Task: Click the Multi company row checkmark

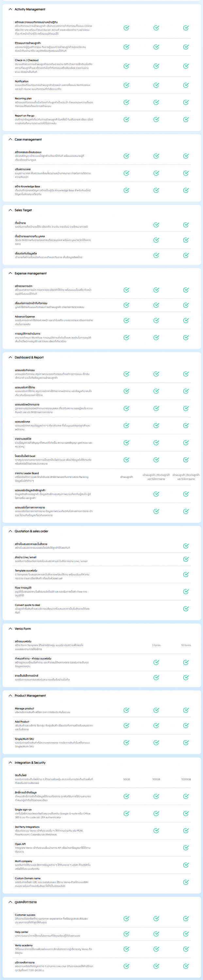Action: pos(186,865)
